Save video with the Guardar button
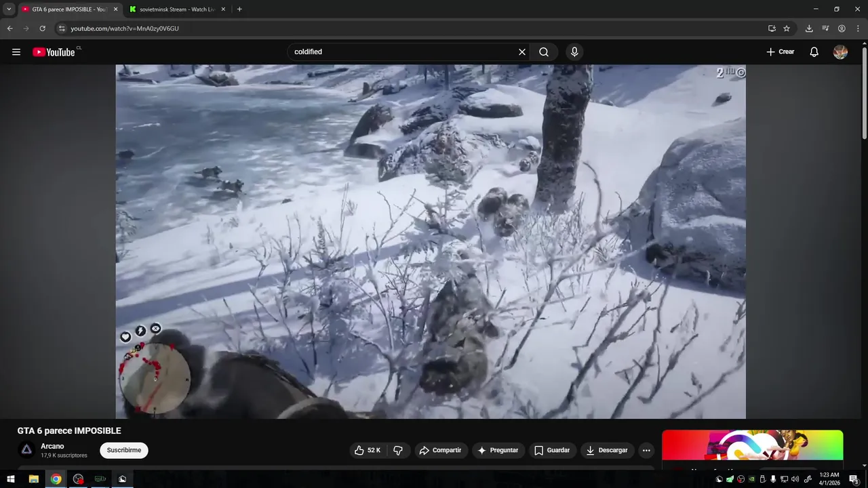This screenshot has height=488, width=868. [552, 450]
